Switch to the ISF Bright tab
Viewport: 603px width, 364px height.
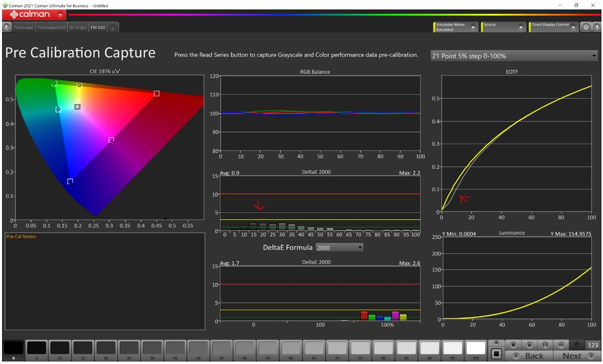[x=78, y=28]
